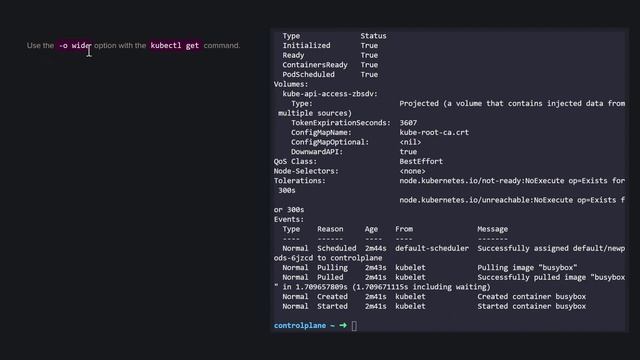Viewport: 640px width, 360px height.
Task: Click the 'Pulling' event reason
Action: 332,267
